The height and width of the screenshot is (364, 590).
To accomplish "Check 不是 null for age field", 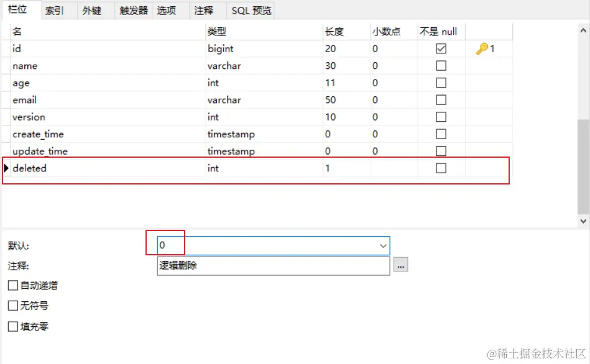I will pos(441,83).
